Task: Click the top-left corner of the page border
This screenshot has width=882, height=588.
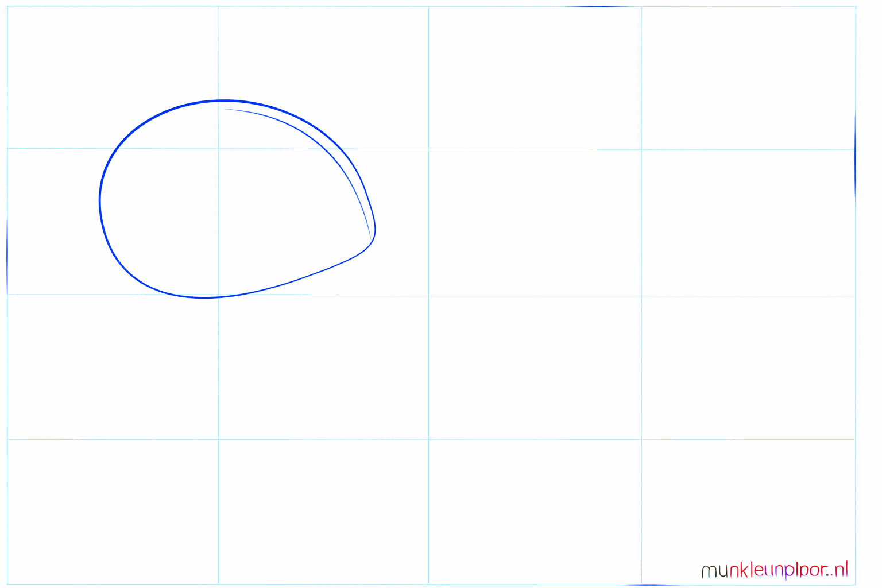Action: 7,7
